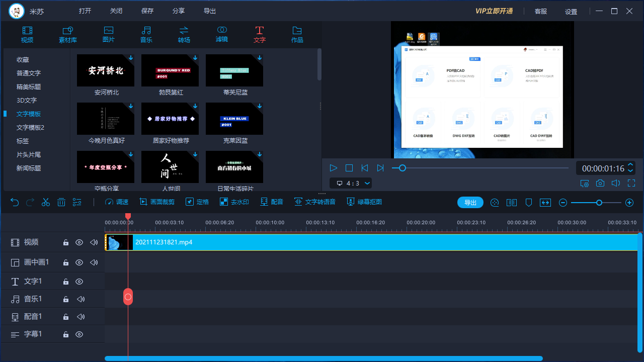
Task: Download the 安河桥北 text template
Action: click(131, 58)
